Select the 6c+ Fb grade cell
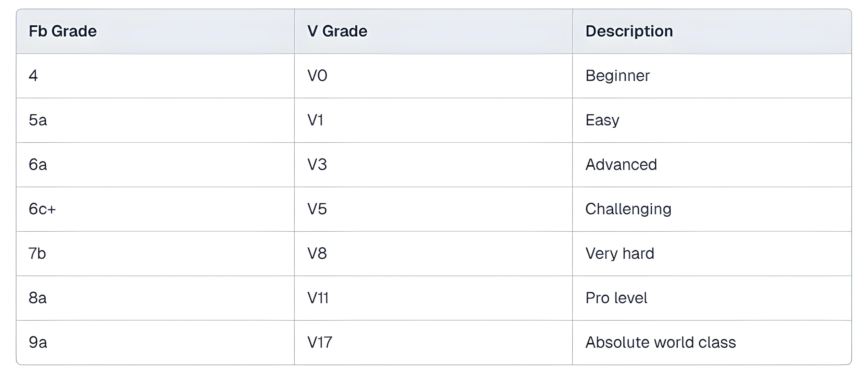 click(x=42, y=209)
